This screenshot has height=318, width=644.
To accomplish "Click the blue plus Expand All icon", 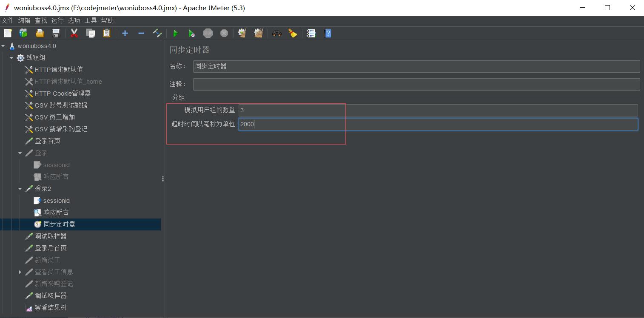I will click(125, 33).
